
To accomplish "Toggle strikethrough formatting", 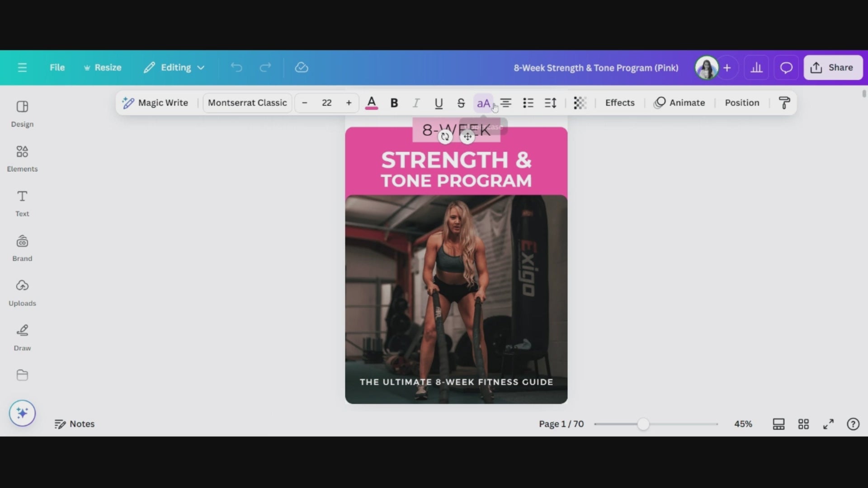I will coord(461,103).
